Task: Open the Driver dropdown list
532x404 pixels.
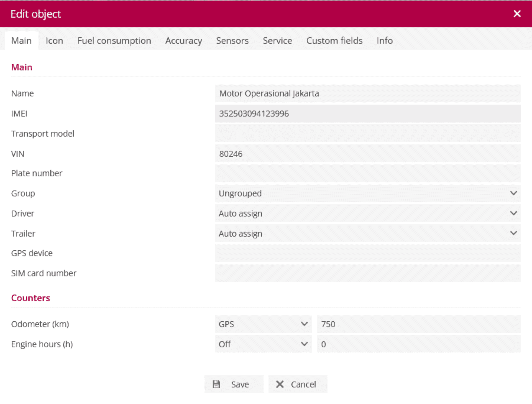Action: 367,213
